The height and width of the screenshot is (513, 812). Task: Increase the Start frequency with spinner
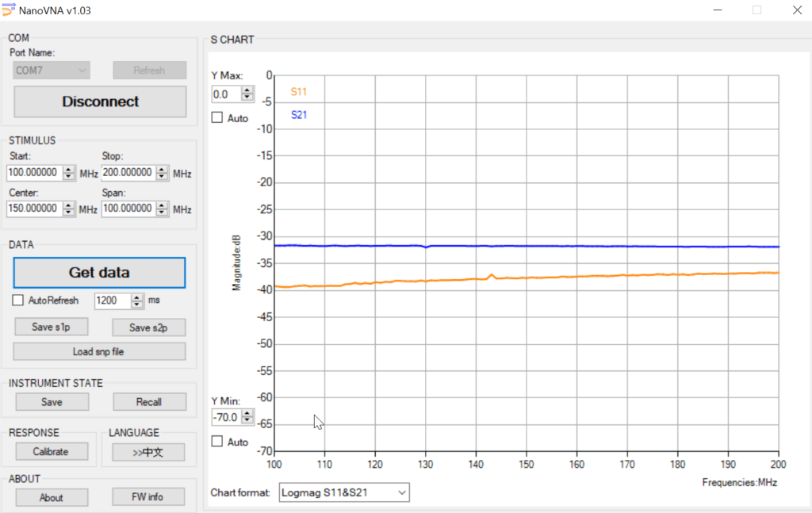point(70,170)
